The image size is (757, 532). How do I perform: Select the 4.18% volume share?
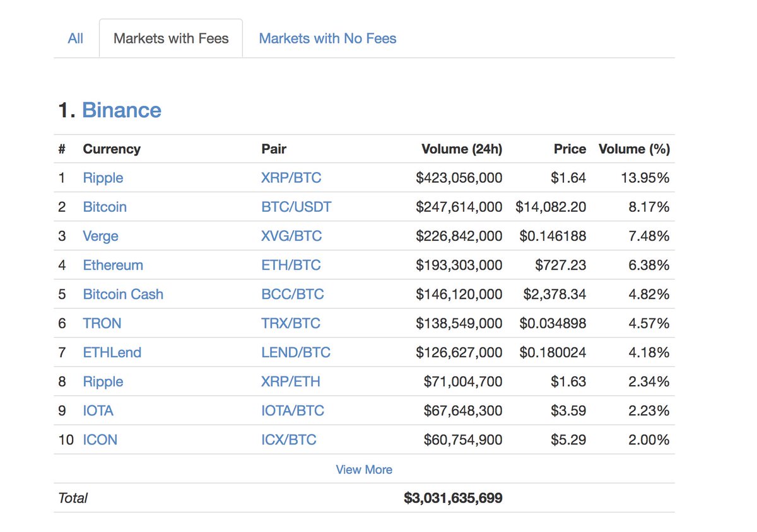click(648, 352)
